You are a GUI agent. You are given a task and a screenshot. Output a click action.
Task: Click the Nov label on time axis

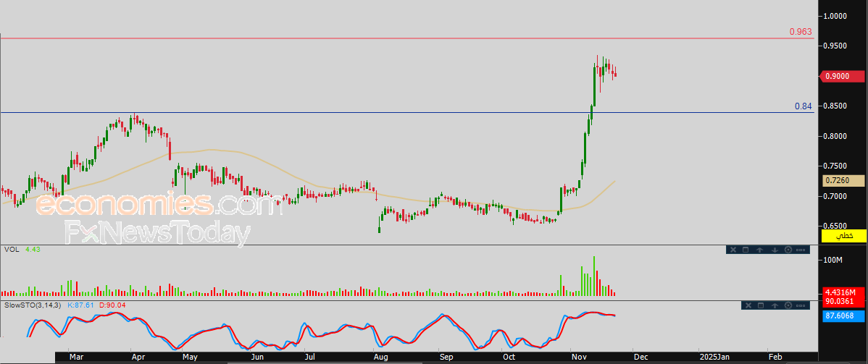578,357
